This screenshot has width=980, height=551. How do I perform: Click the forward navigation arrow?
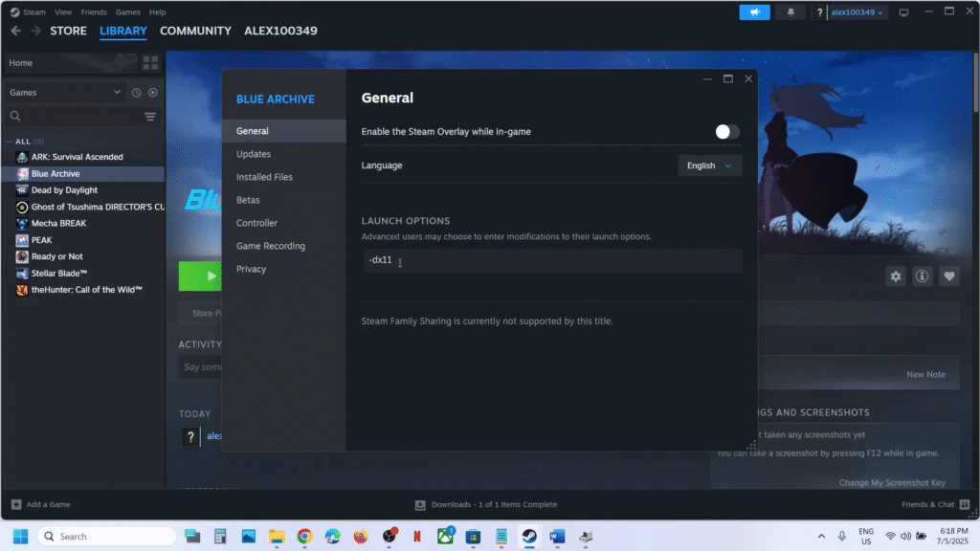click(36, 31)
